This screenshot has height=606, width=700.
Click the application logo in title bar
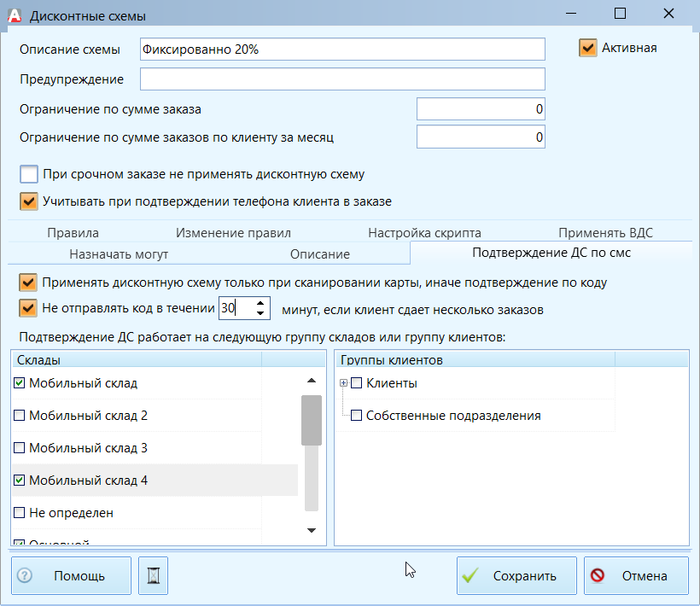[x=15, y=15]
